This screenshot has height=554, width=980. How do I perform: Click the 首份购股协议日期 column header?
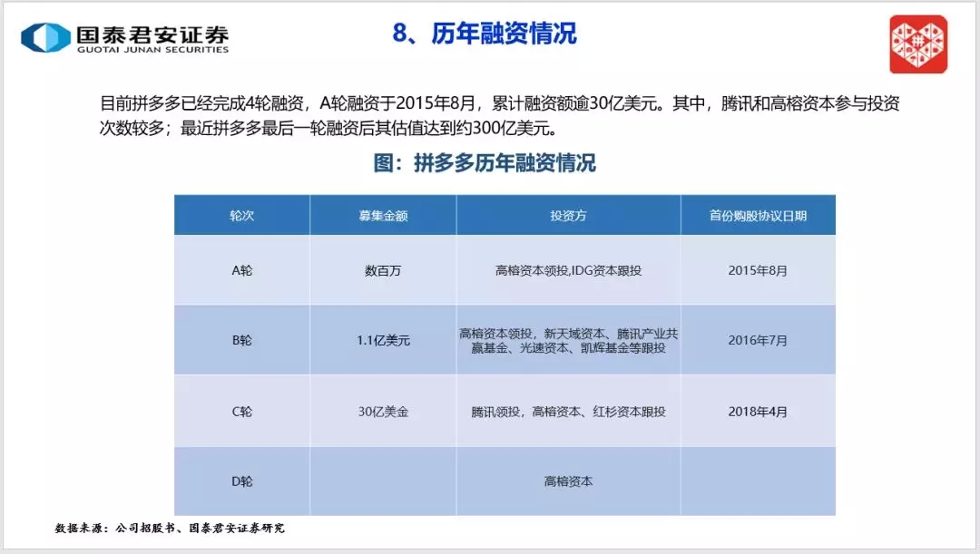[758, 216]
